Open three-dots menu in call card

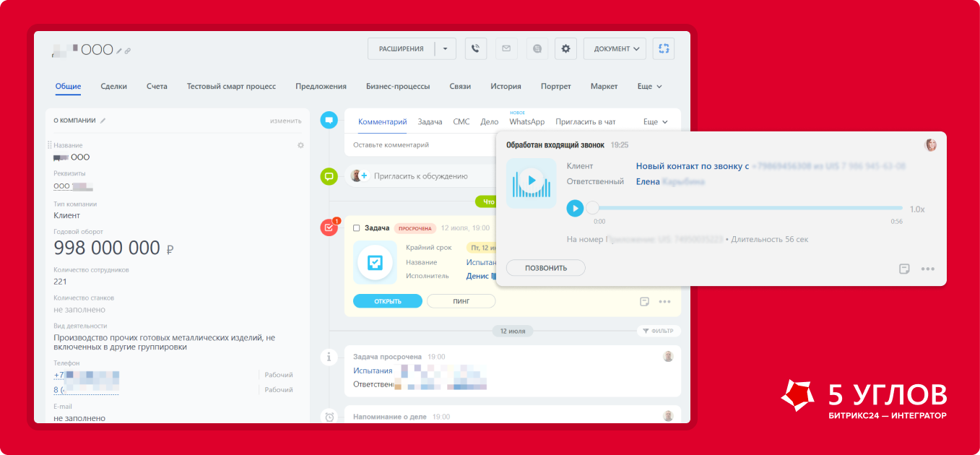[x=928, y=269]
